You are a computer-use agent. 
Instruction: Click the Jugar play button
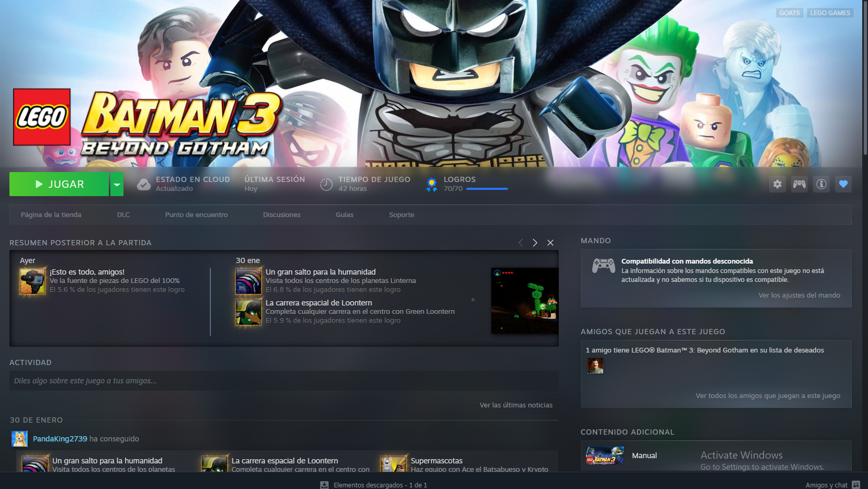[59, 184]
